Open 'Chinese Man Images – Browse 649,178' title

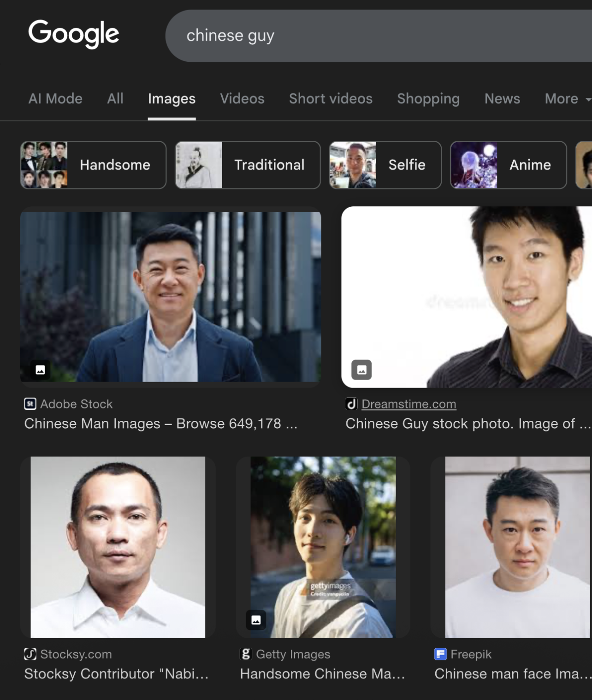point(161,424)
